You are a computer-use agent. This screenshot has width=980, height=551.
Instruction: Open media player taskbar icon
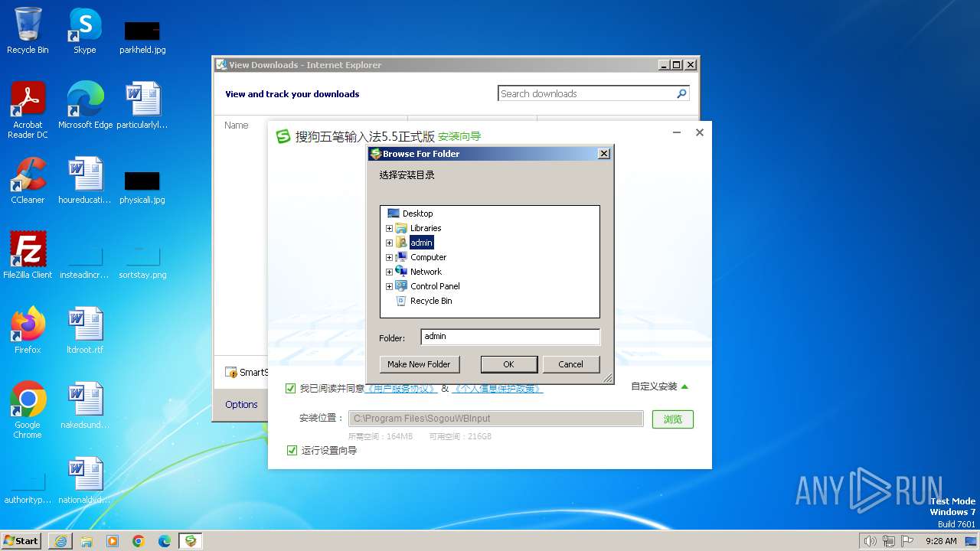pyautogui.click(x=113, y=541)
